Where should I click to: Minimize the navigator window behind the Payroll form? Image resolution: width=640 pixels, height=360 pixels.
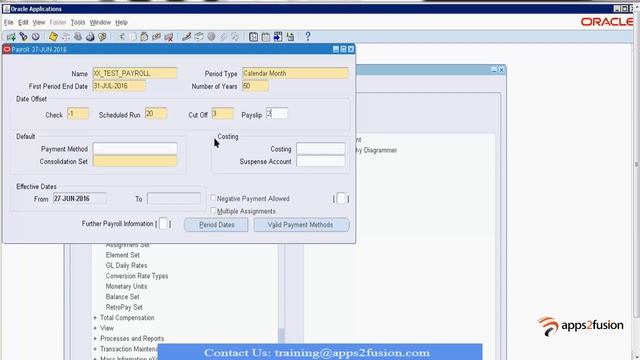tap(494, 70)
